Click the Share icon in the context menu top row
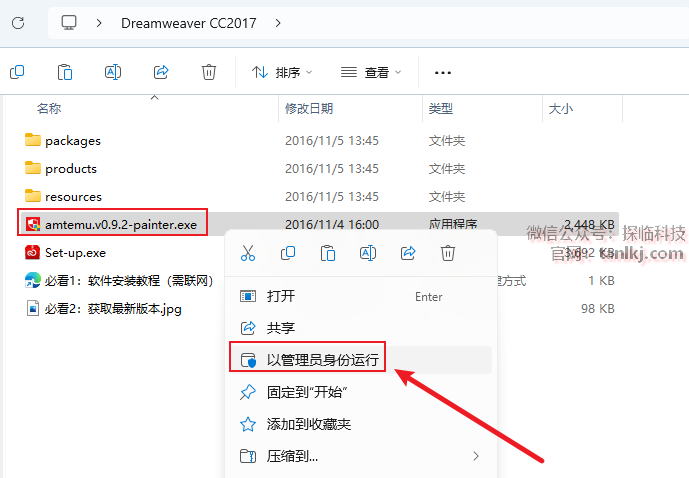 pyautogui.click(x=408, y=253)
